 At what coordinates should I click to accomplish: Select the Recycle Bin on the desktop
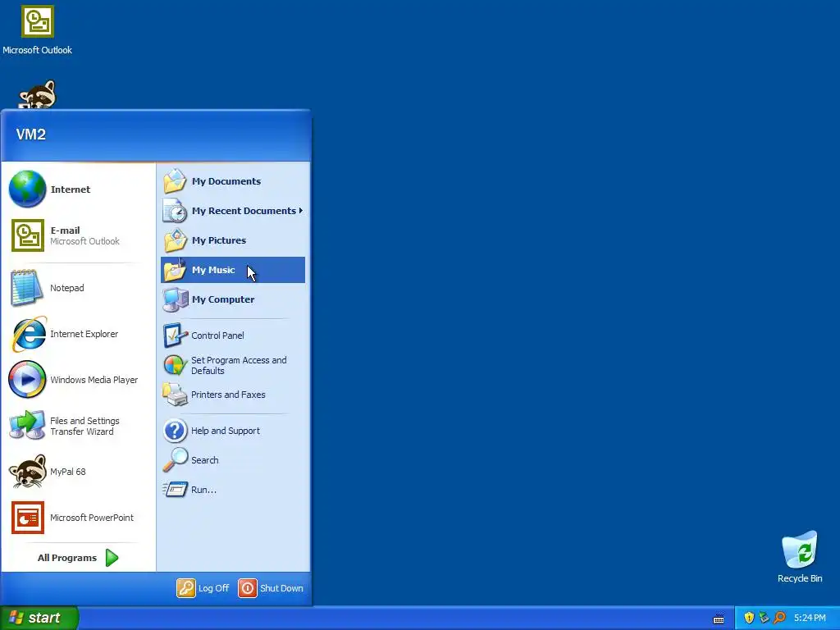[800, 557]
